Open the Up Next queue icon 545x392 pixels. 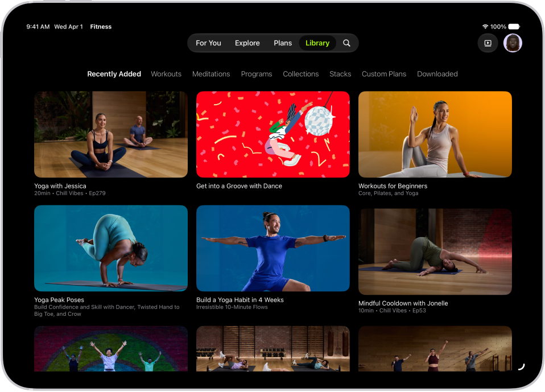click(x=488, y=43)
